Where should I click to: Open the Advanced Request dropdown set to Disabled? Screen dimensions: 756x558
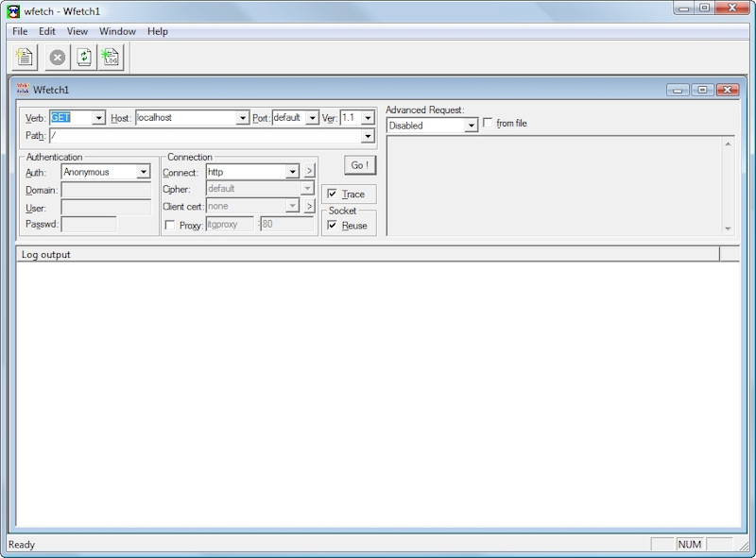click(471, 126)
